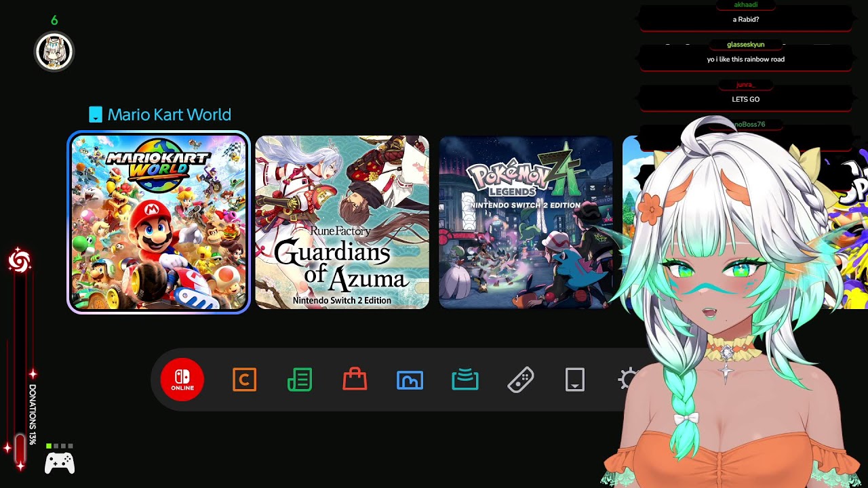Open the Virtual Game Cards icon
The width and height of the screenshot is (868, 488).
pyautogui.click(x=575, y=380)
